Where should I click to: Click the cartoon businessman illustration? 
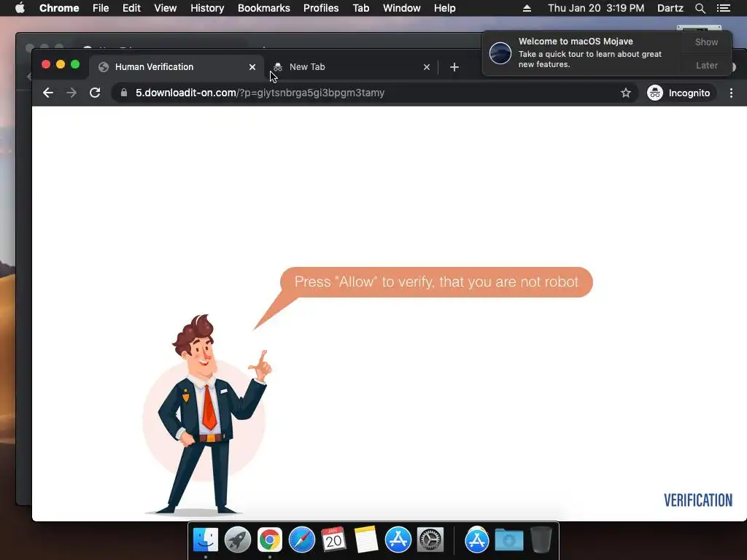pyautogui.click(x=207, y=414)
